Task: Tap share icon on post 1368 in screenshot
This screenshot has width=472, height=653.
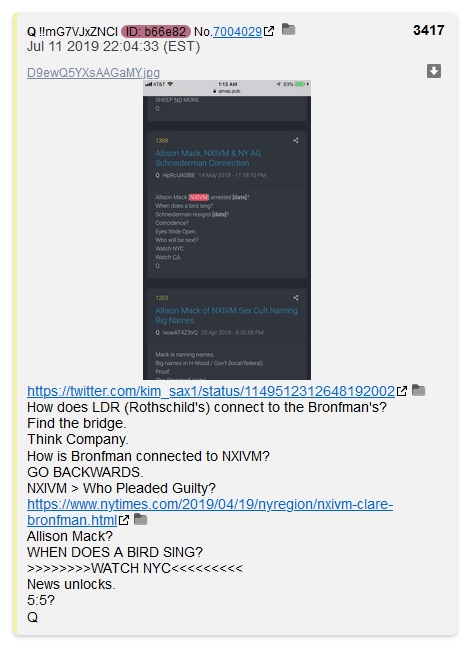Action: coord(296,140)
